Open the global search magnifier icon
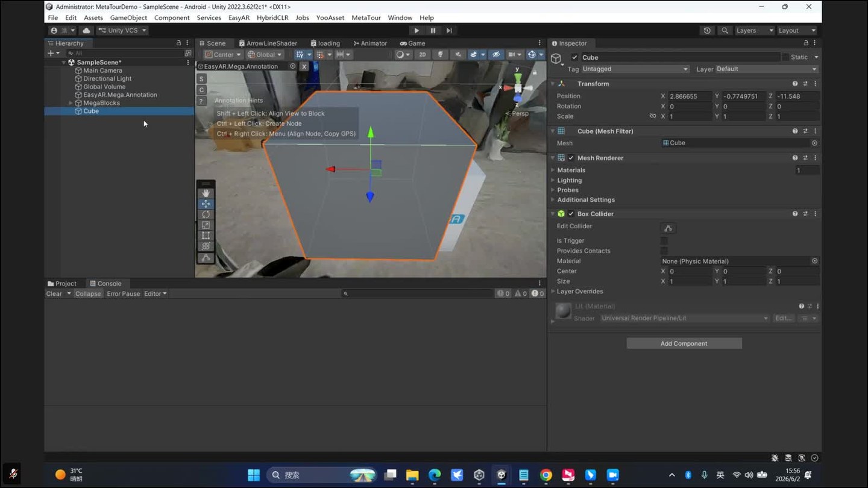Screen dimensions: 868x488 (725, 31)
